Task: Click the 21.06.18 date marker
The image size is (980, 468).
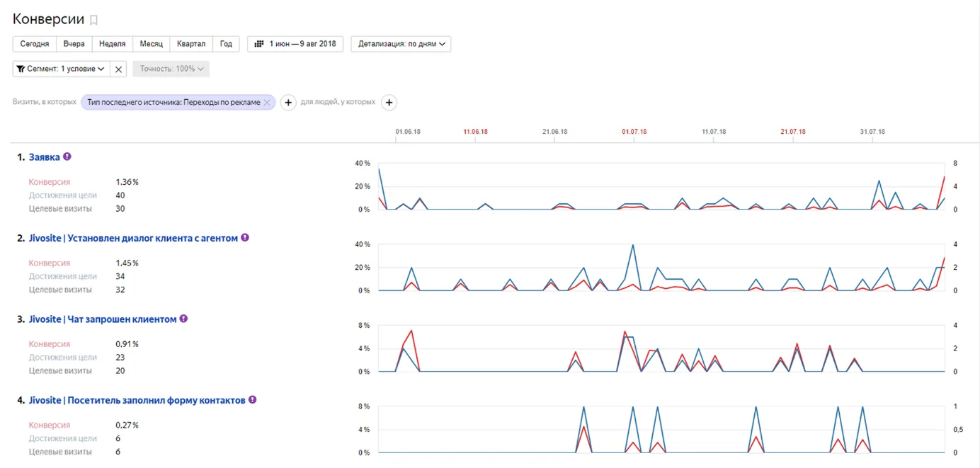Action: [x=555, y=132]
